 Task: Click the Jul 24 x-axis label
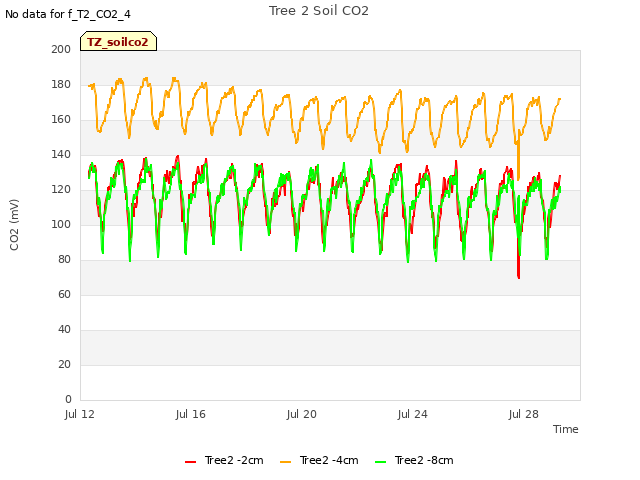[x=413, y=414]
